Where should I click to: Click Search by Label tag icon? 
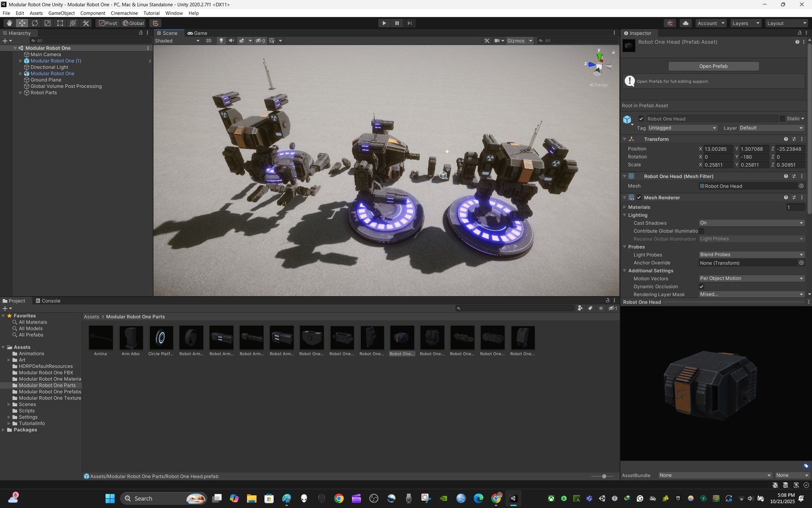pos(591,308)
